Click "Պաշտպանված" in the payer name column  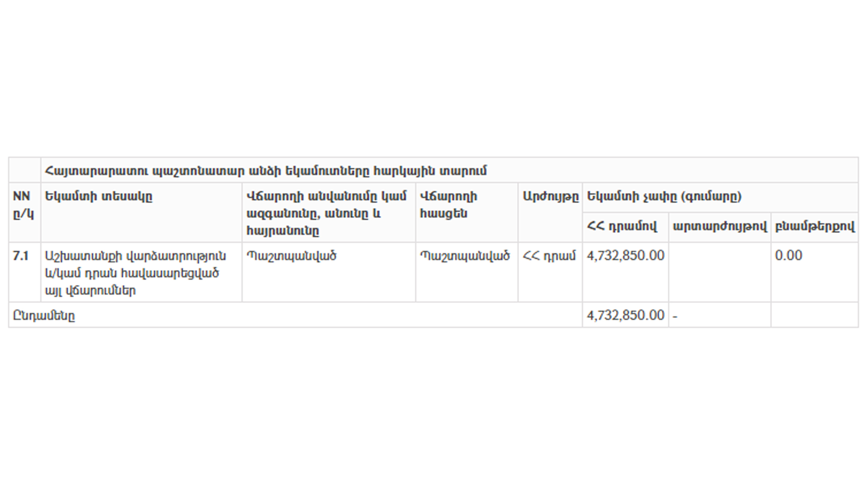pyautogui.click(x=292, y=256)
